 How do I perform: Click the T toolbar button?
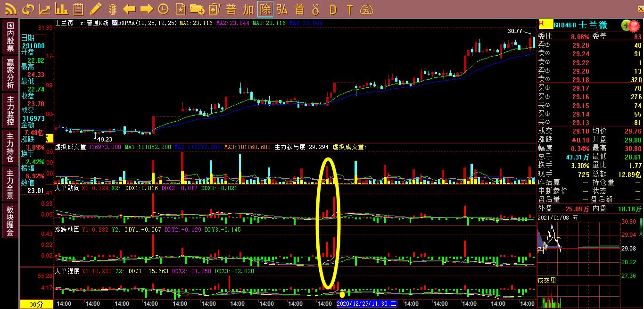point(349,8)
